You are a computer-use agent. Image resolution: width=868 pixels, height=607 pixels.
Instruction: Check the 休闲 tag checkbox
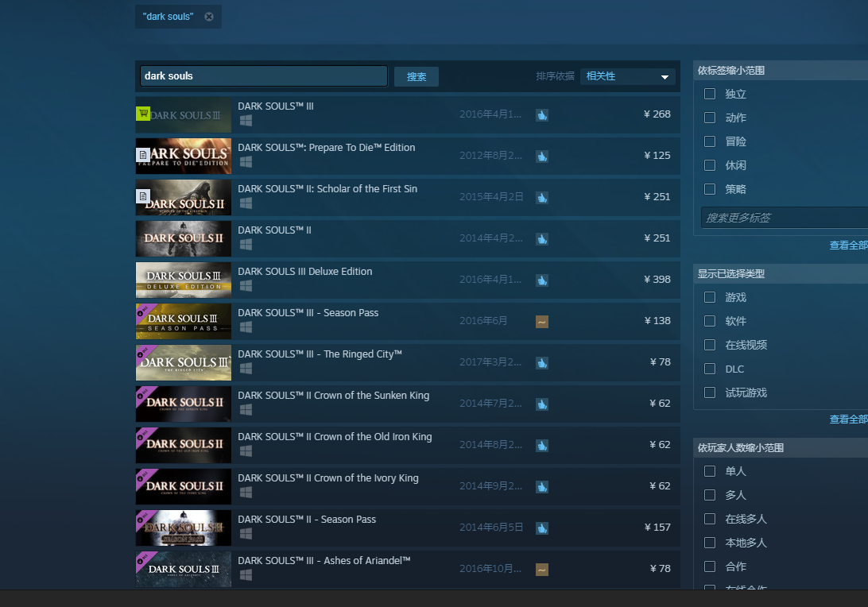pyautogui.click(x=710, y=165)
